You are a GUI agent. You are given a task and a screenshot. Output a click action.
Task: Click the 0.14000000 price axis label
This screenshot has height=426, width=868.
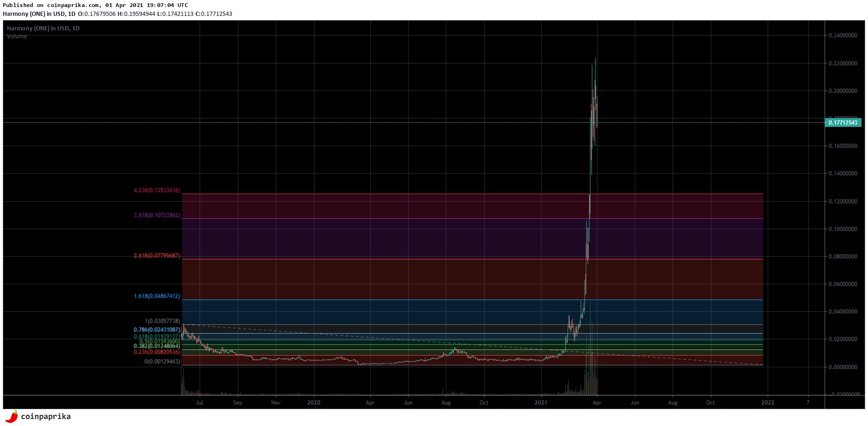[x=843, y=174]
